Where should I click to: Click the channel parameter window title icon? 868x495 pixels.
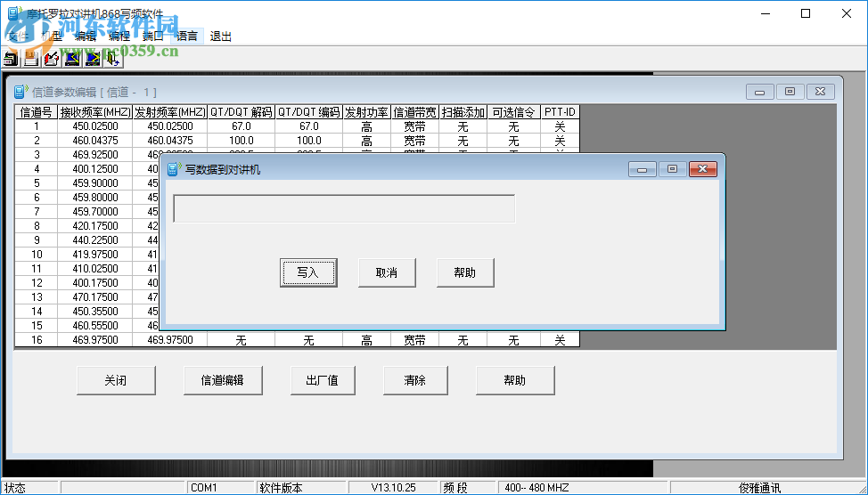(21, 92)
